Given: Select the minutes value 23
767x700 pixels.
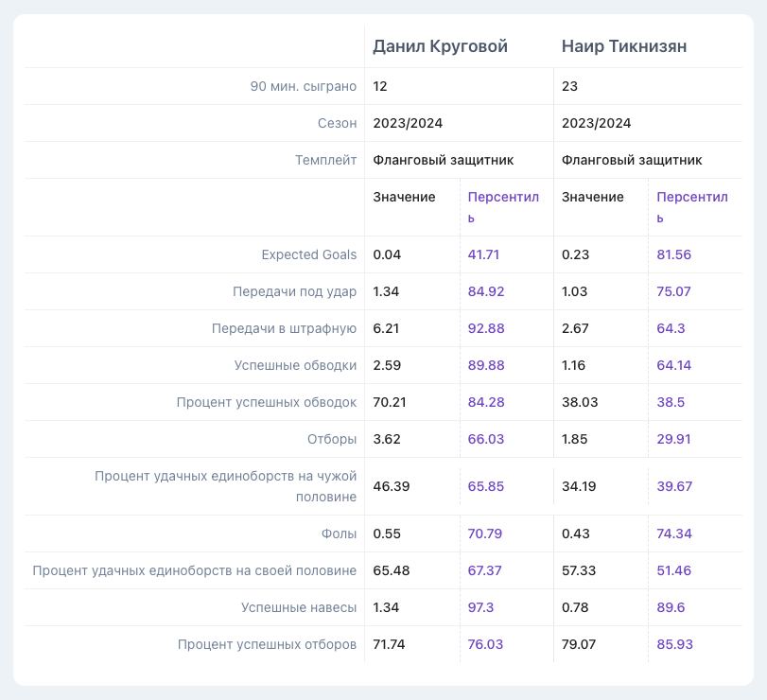Looking at the screenshot, I should tap(569, 86).
